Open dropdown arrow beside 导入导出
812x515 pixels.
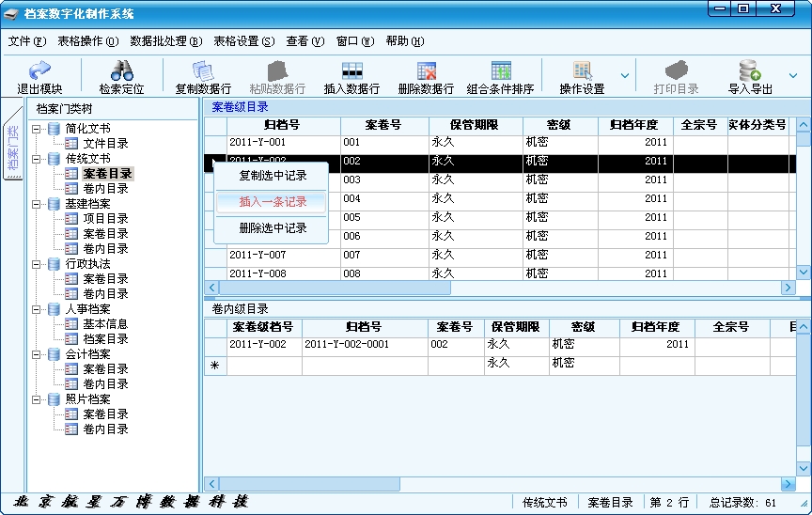coord(792,76)
